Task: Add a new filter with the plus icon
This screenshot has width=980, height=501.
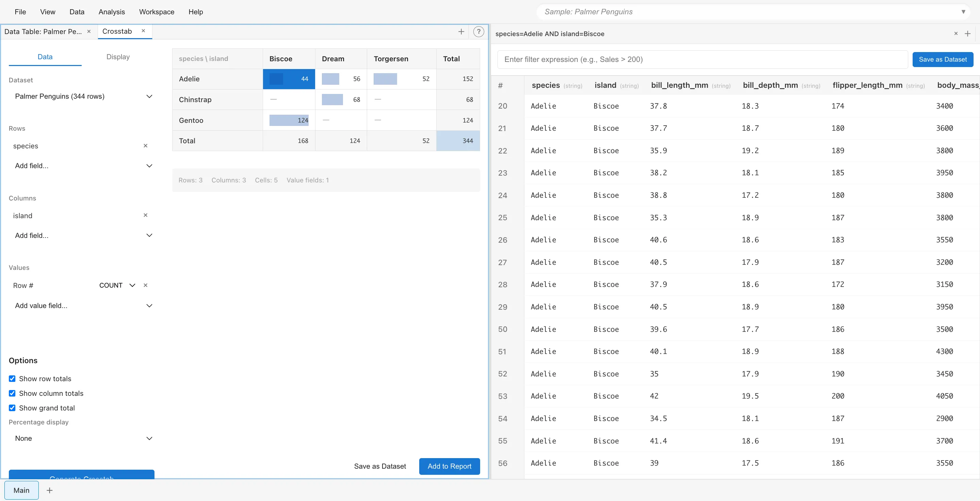Action: coord(968,33)
